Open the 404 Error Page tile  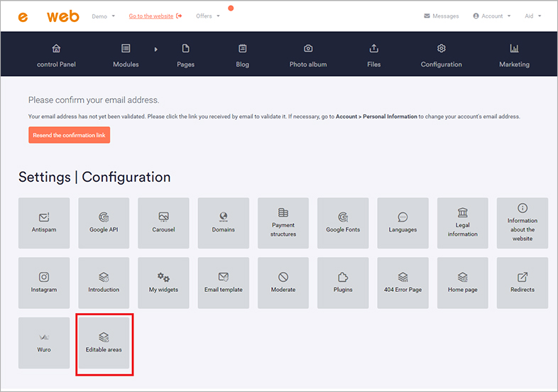[x=403, y=283]
